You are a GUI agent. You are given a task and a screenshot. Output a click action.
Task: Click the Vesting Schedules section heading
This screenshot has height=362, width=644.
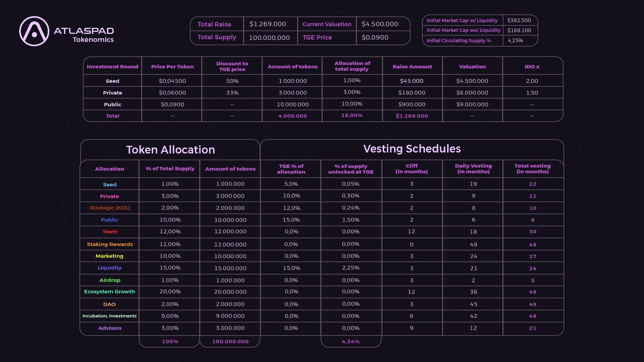tap(412, 148)
